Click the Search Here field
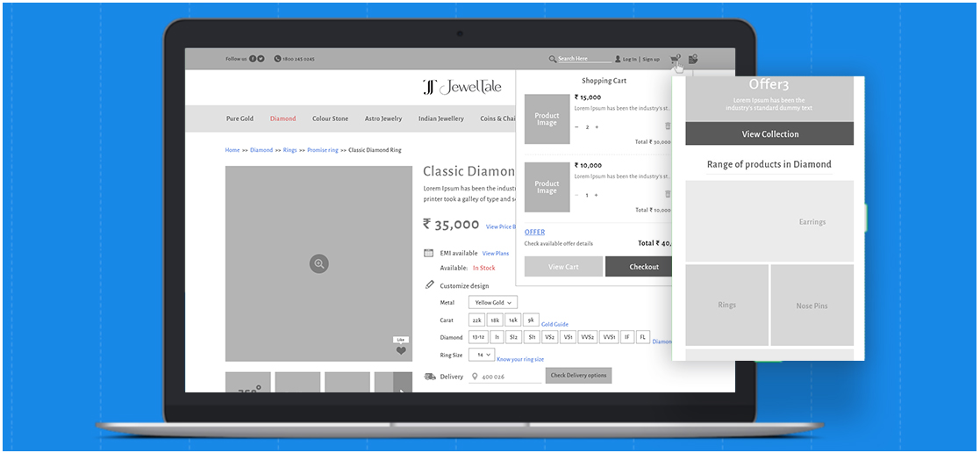 (584, 59)
